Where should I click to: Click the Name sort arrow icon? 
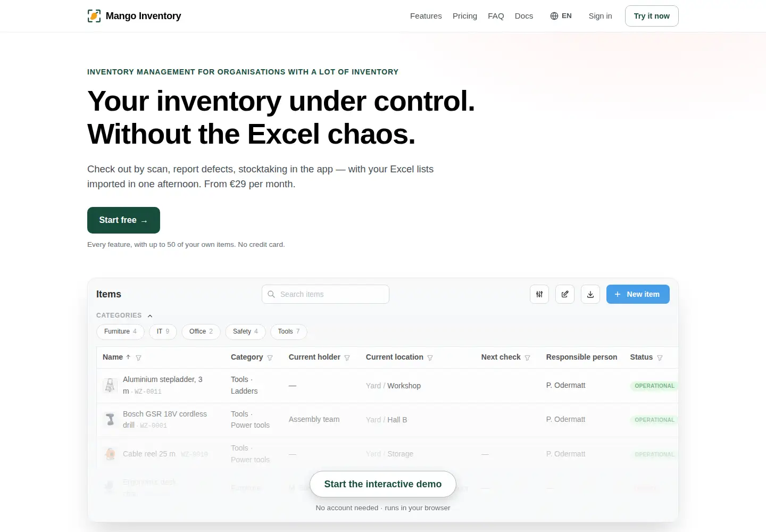coord(128,357)
